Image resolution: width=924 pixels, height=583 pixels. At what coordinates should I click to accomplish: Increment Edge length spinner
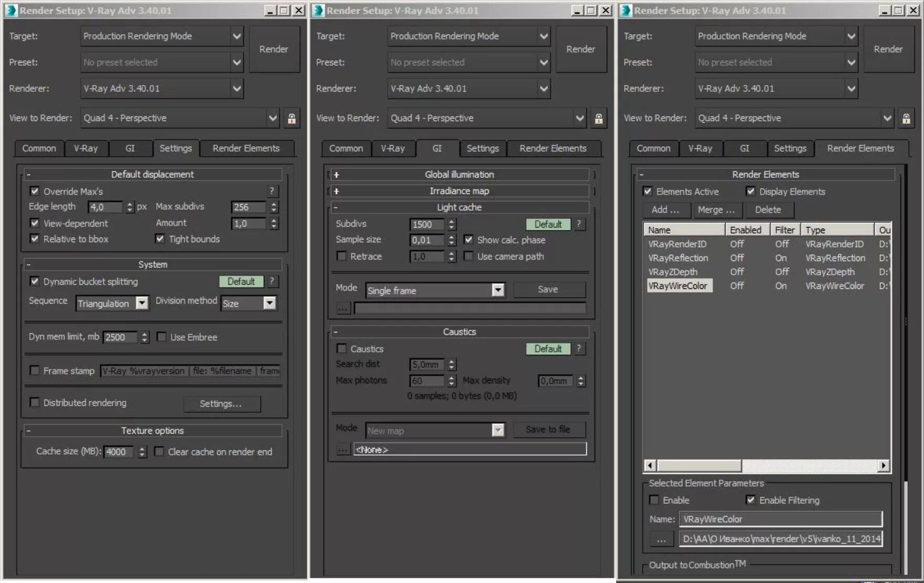point(130,204)
